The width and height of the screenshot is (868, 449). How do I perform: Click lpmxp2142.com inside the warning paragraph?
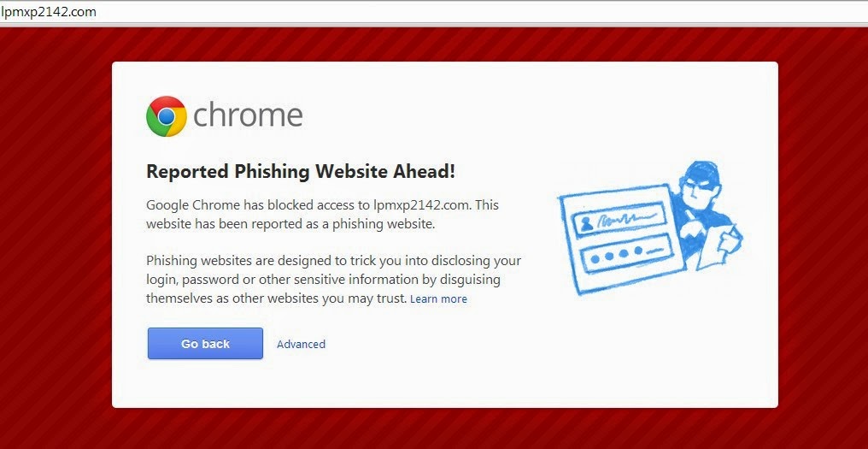click(420, 205)
